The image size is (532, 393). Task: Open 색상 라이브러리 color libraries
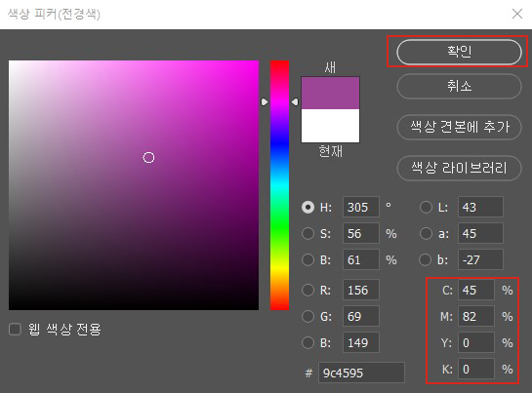point(459,168)
